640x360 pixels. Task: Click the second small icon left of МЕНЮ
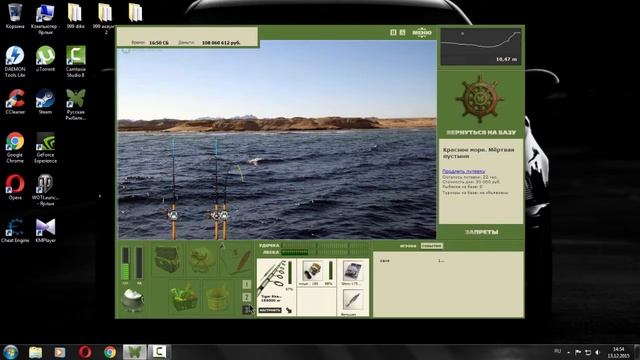click(x=402, y=32)
